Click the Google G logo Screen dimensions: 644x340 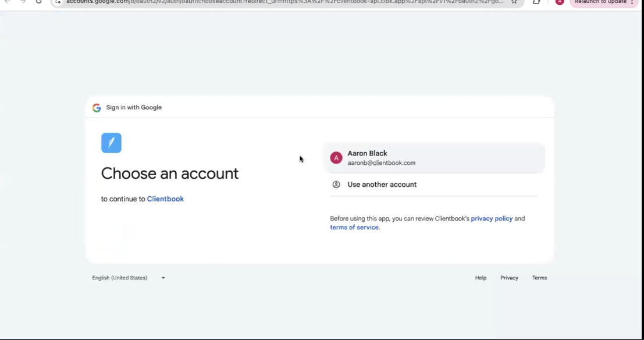tap(97, 108)
